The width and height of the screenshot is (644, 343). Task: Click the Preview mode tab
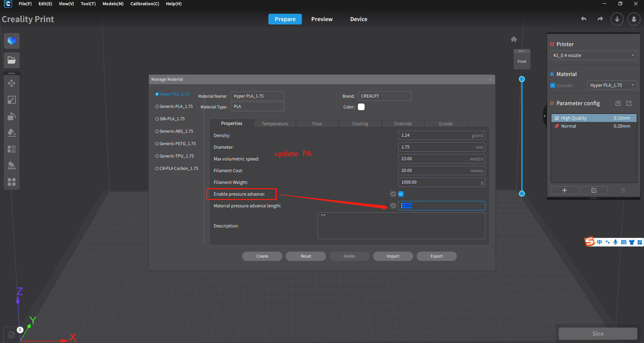click(322, 19)
